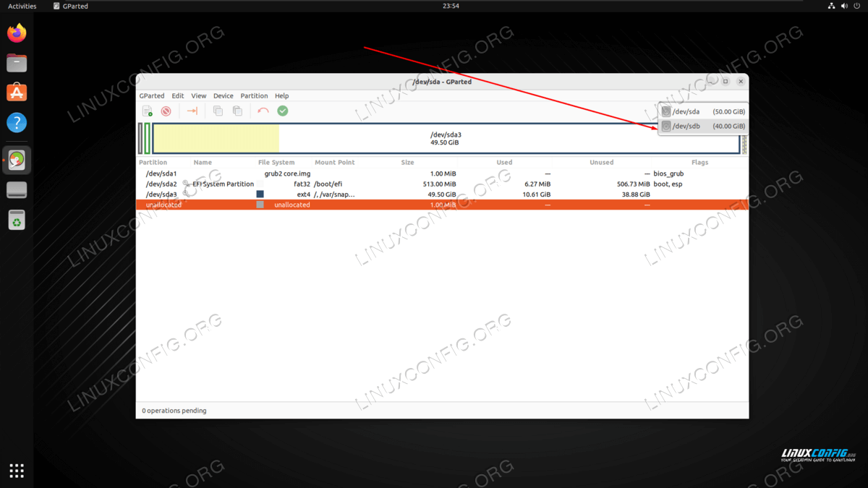Click the key icon beside /dev/sda3
868x488 pixels.
(186, 194)
